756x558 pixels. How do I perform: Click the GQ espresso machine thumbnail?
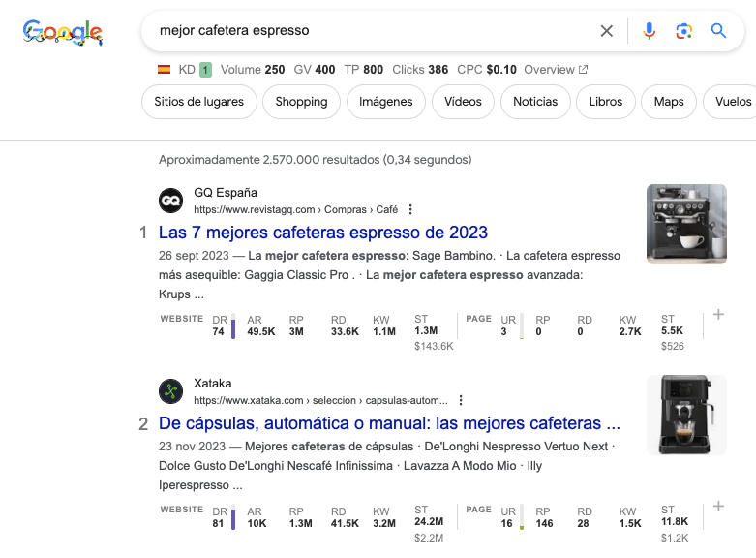[686, 224]
